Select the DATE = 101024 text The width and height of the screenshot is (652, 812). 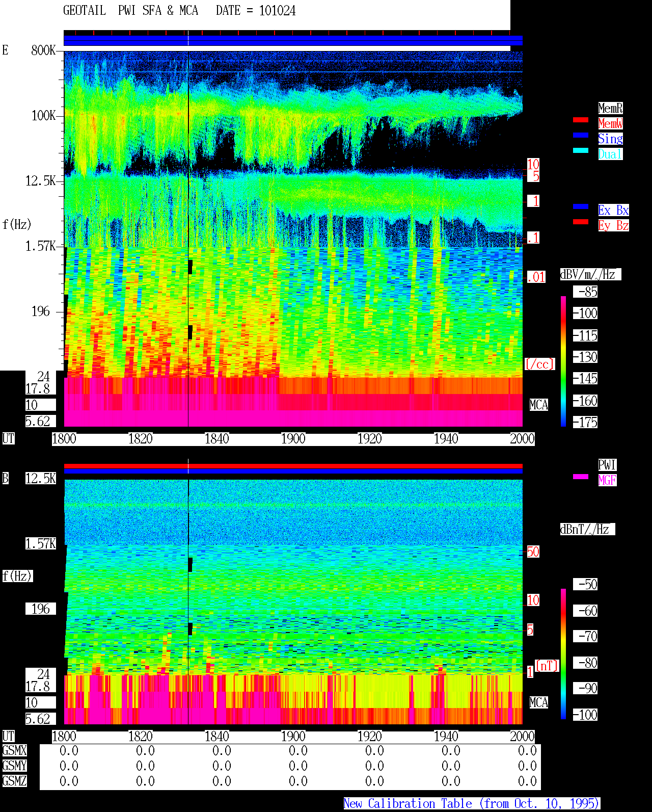pos(256,11)
